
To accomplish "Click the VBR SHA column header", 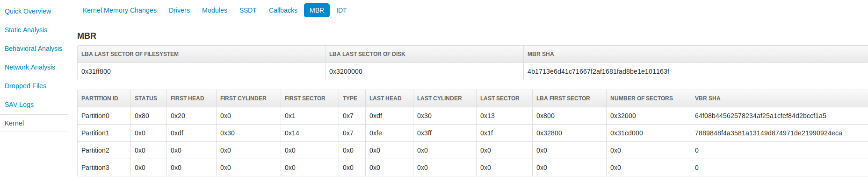I will tap(708, 98).
